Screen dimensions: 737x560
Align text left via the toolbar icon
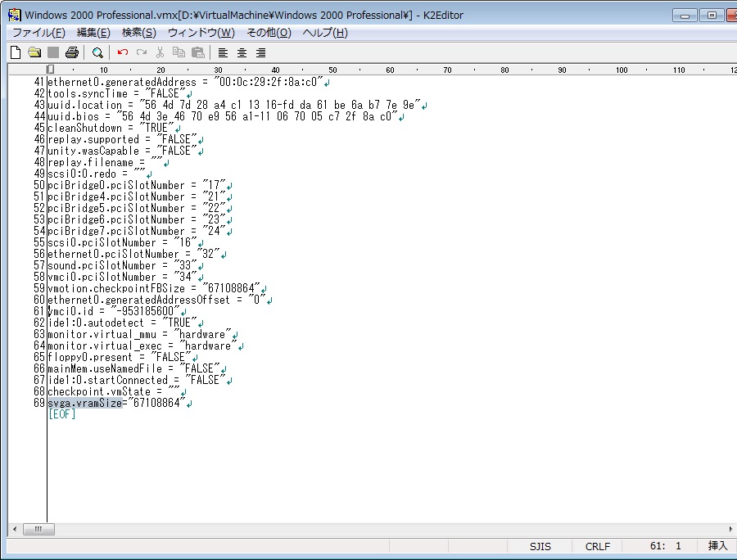coord(224,52)
